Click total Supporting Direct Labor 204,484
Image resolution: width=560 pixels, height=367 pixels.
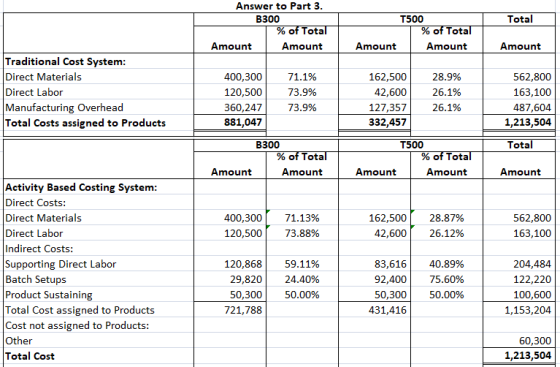tap(532, 264)
